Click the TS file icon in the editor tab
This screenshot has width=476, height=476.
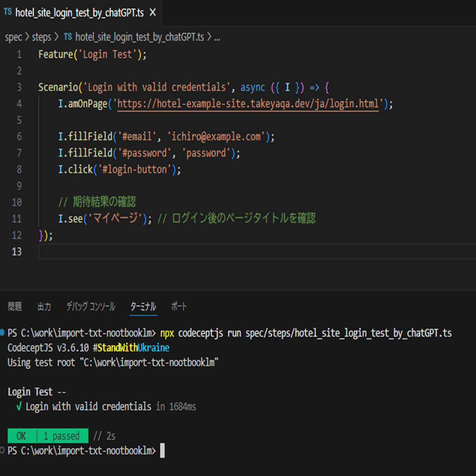8,12
